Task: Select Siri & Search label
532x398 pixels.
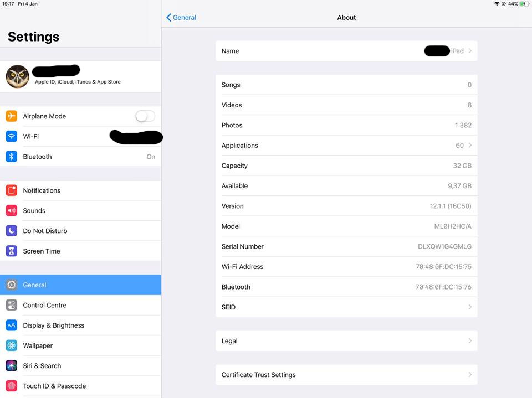Action: [42, 366]
